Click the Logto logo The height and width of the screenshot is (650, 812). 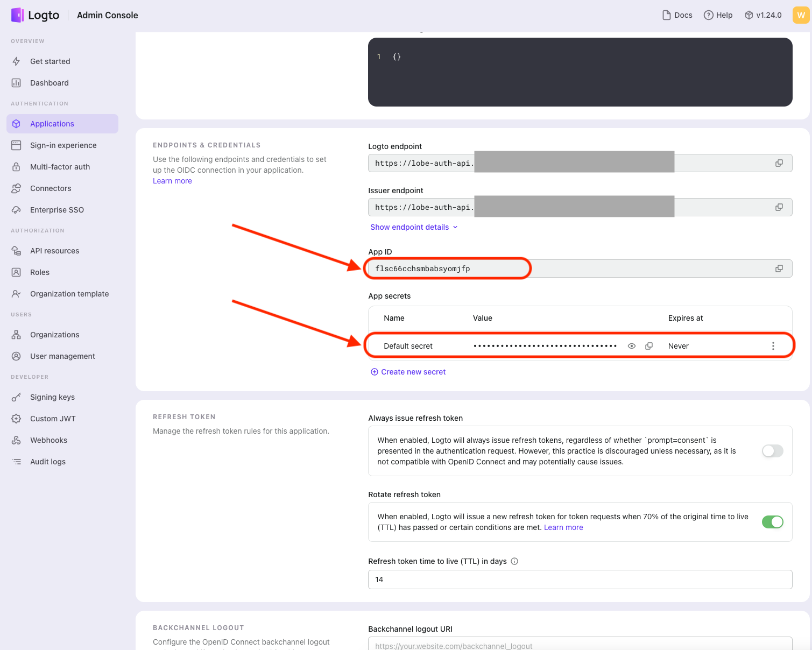[x=36, y=15]
